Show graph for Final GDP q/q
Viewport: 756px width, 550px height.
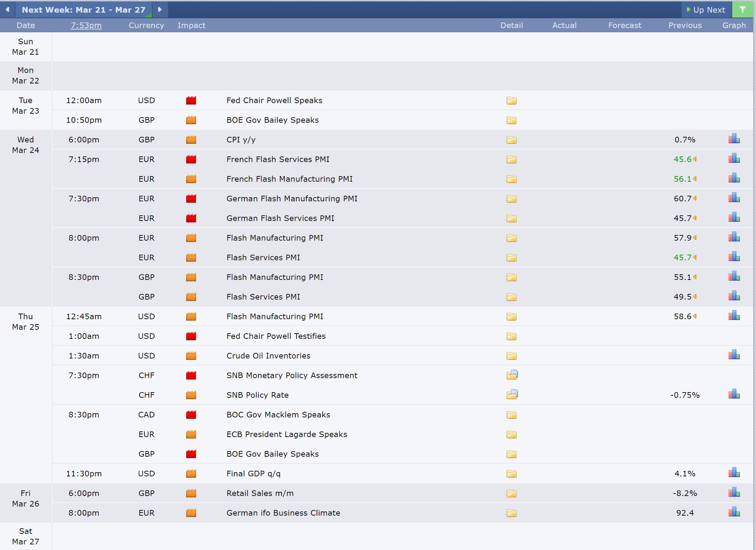coord(734,473)
